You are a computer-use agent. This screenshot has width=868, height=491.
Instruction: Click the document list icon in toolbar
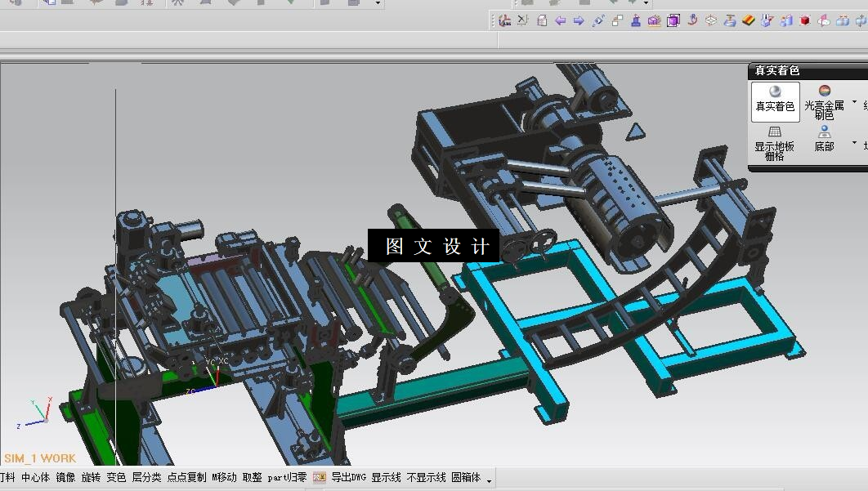coord(542,21)
